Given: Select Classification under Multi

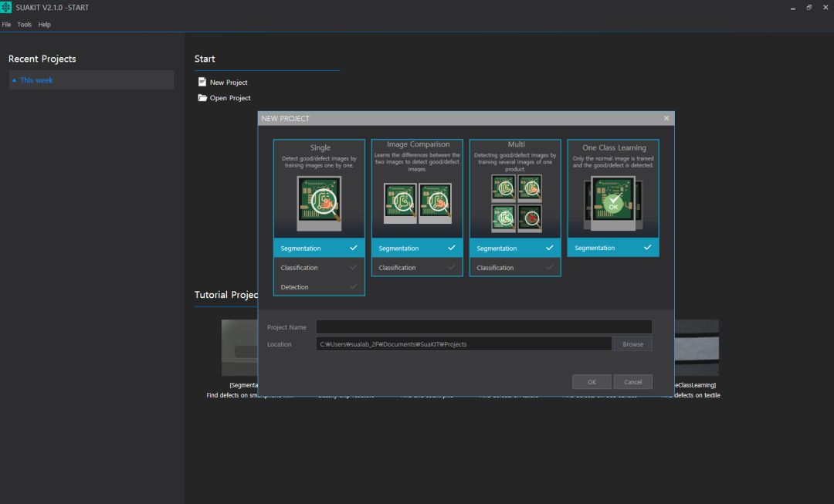Looking at the screenshot, I should pos(515,267).
